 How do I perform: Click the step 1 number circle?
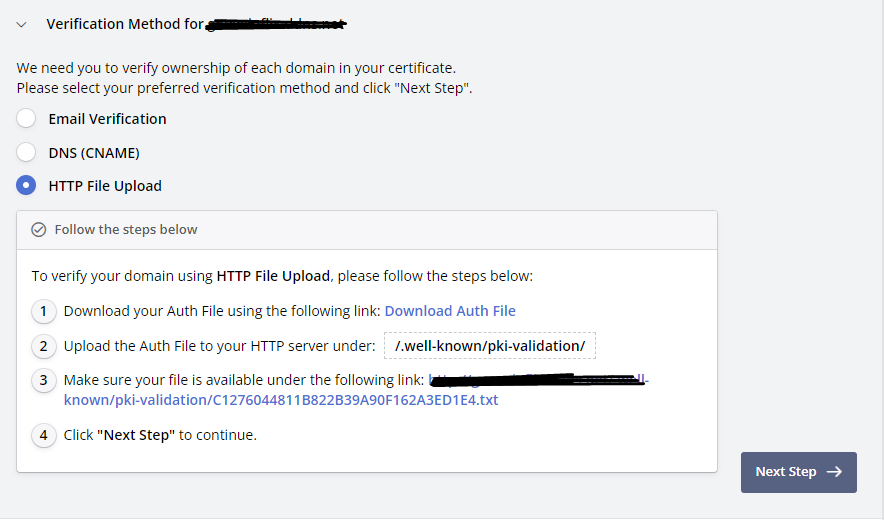43,312
